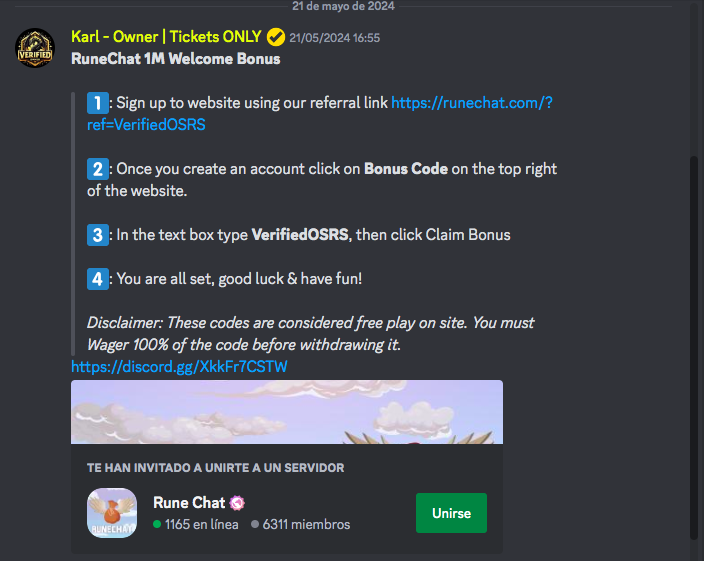Image resolution: width=704 pixels, height=561 pixels.
Task: Click the green online status dot
Action: click(157, 524)
